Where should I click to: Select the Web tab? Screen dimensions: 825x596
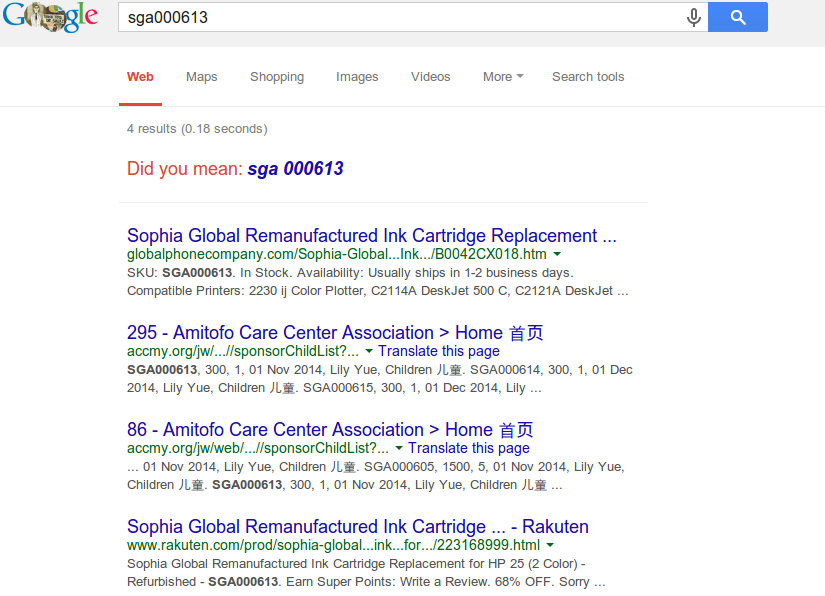point(140,77)
